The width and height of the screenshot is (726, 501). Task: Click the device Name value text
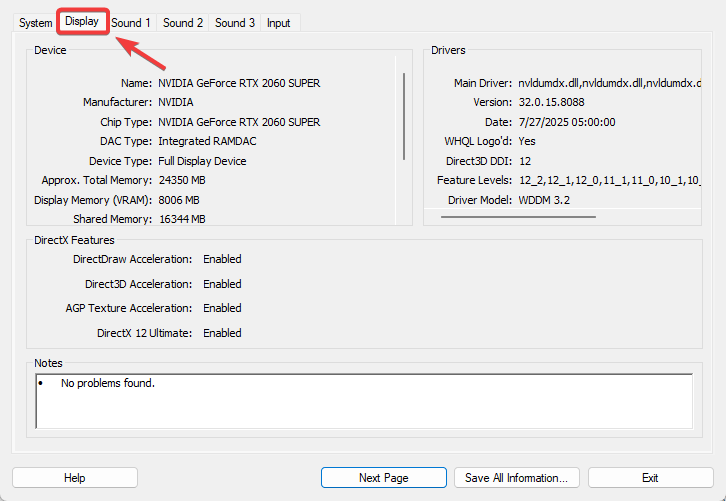[239, 83]
